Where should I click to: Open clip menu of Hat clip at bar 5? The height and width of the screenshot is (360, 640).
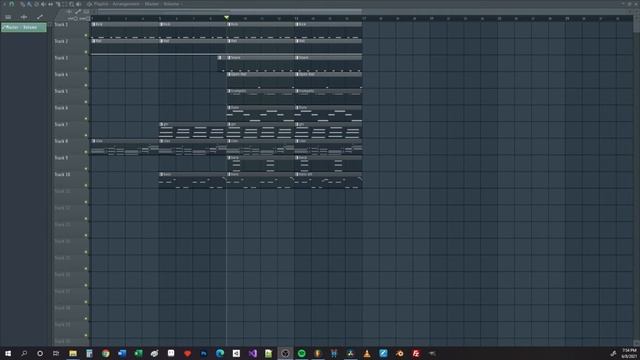[162, 41]
